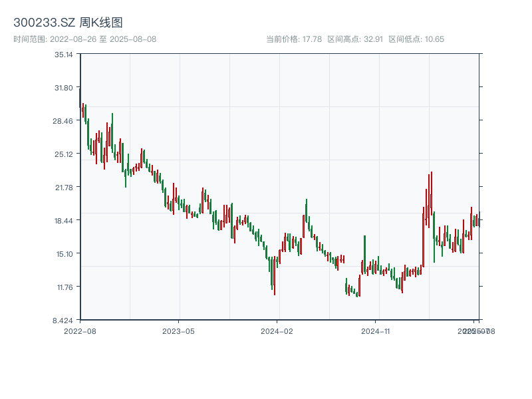This screenshot has height=399, width=532.
Task: Select the 2023-05 x-axis date label
Action: coord(178,331)
